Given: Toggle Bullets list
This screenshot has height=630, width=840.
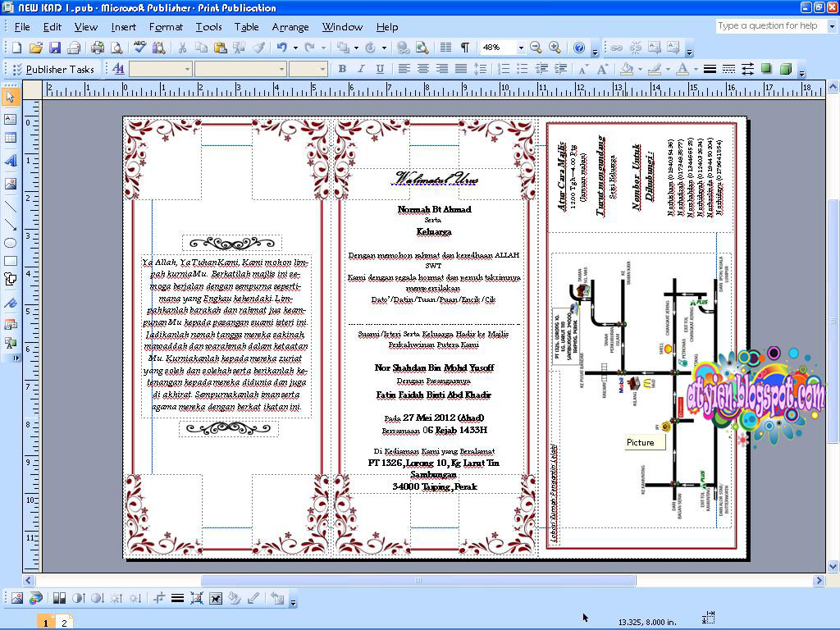Looking at the screenshot, I should point(522,69).
